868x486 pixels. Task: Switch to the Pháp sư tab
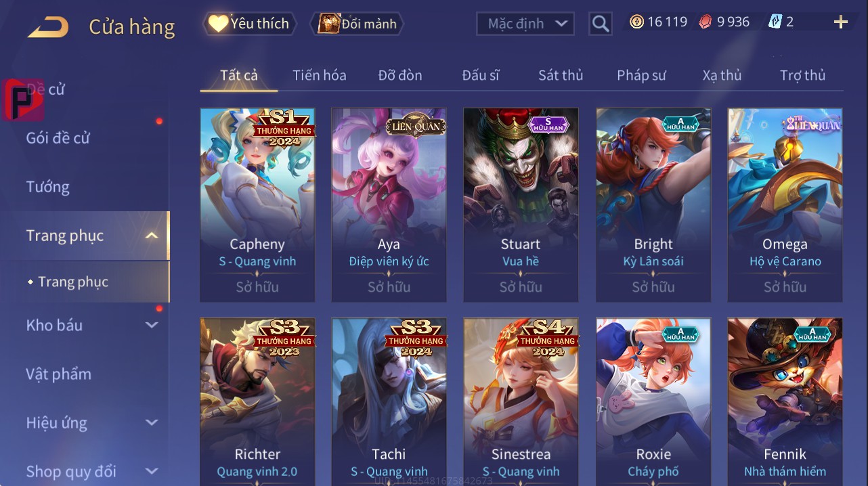point(641,75)
